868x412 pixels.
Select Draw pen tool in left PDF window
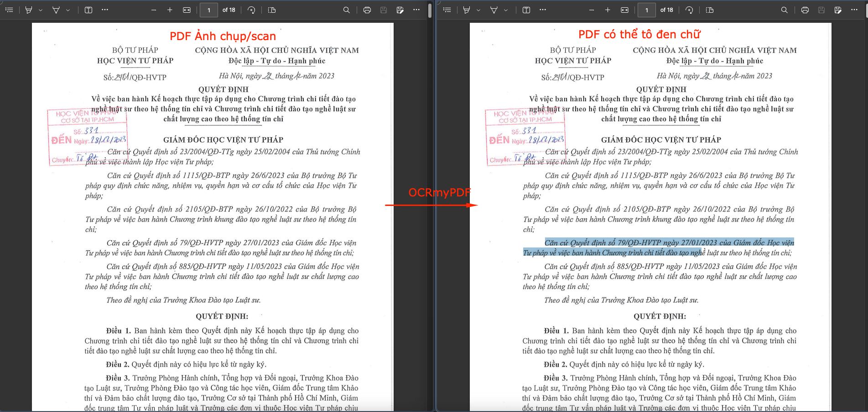point(56,10)
